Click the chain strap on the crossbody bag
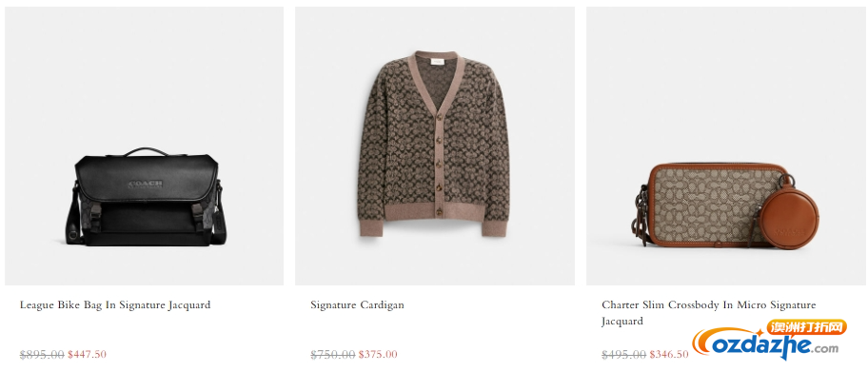868x372 pixels. click(641, 213)
